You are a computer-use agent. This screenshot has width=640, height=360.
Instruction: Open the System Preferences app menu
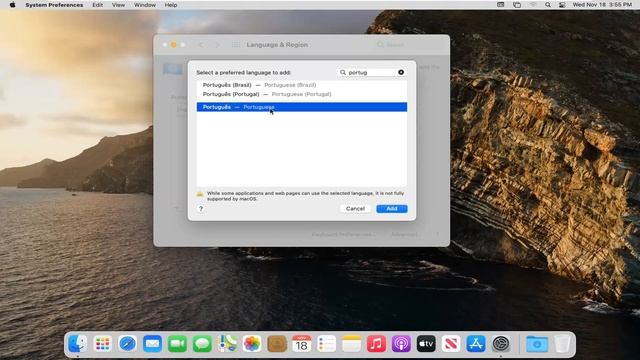[x=54, y=5]
